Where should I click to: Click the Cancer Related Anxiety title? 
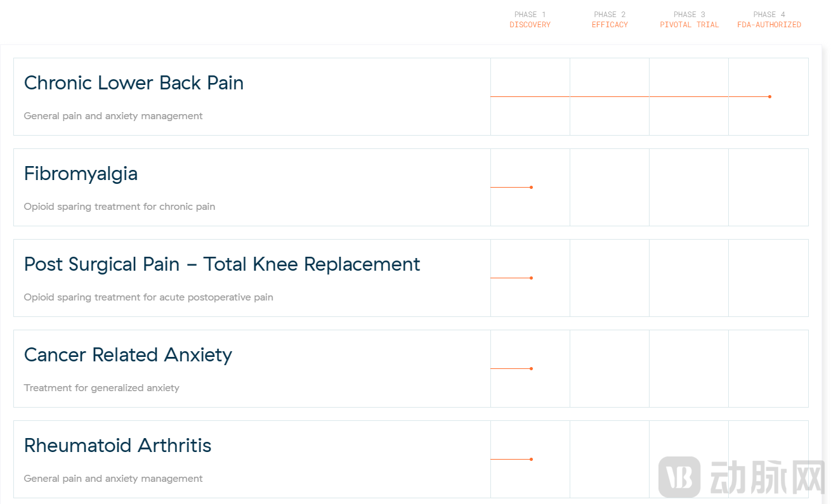click(x=128, y=355)
